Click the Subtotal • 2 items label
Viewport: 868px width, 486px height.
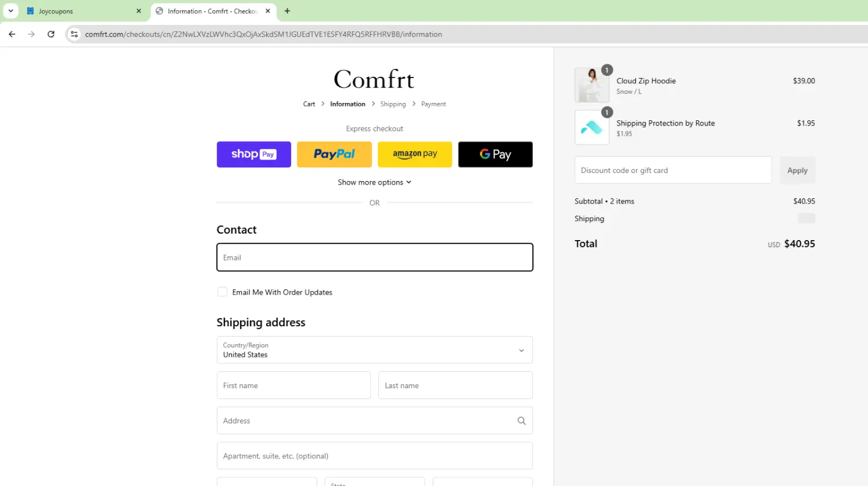(604, 201)
